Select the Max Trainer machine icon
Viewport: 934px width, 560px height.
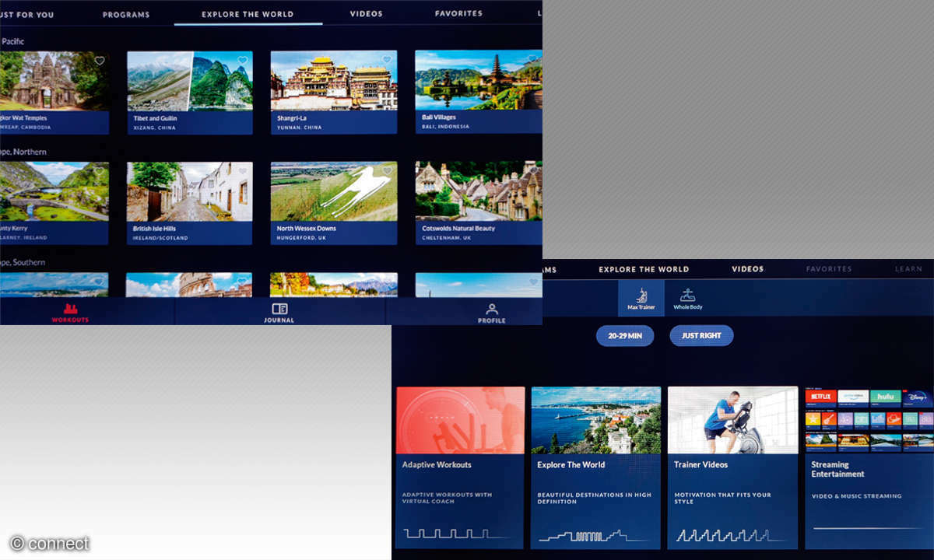tap(641, 295)
